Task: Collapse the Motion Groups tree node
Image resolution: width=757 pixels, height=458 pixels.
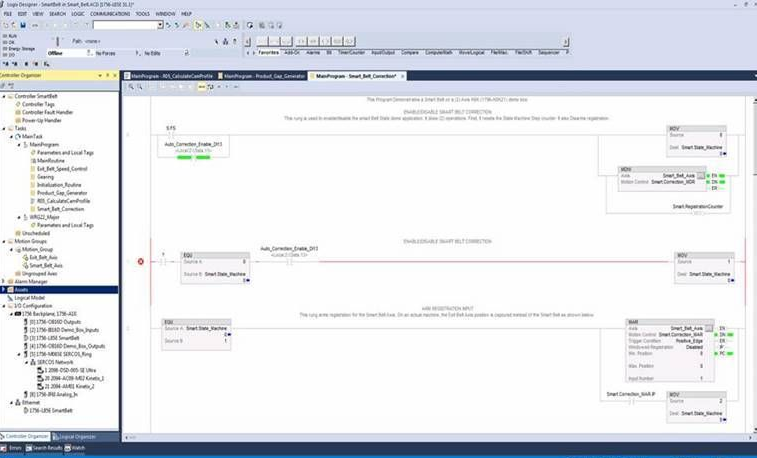Action: 5,241
